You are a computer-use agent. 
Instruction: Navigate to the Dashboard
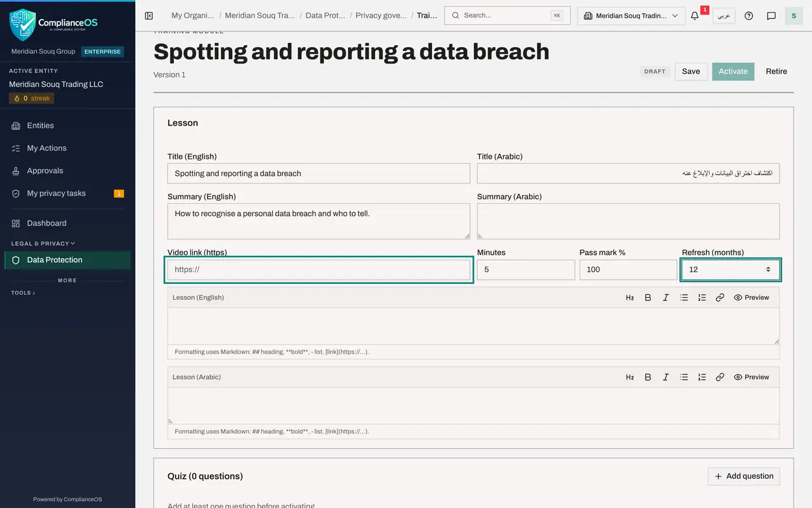[67, 224]
